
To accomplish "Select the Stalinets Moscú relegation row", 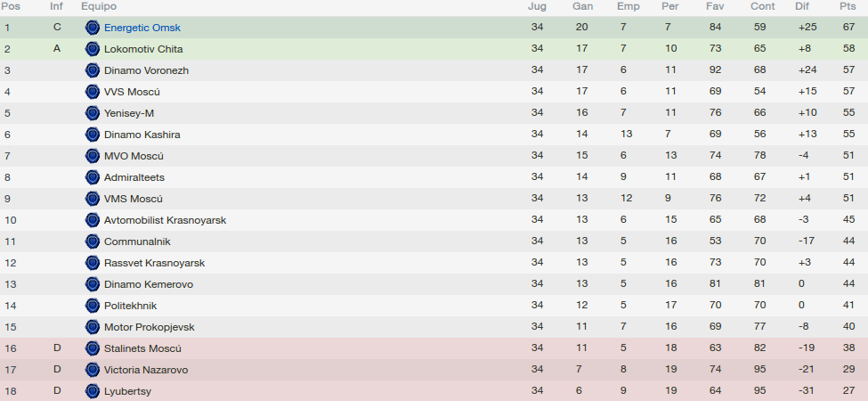I will [434, 348].
